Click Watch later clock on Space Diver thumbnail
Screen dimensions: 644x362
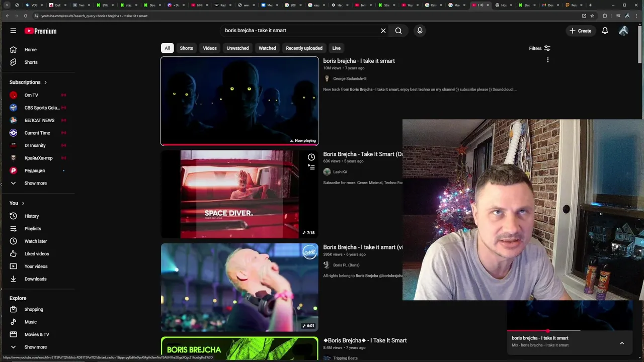311,157
